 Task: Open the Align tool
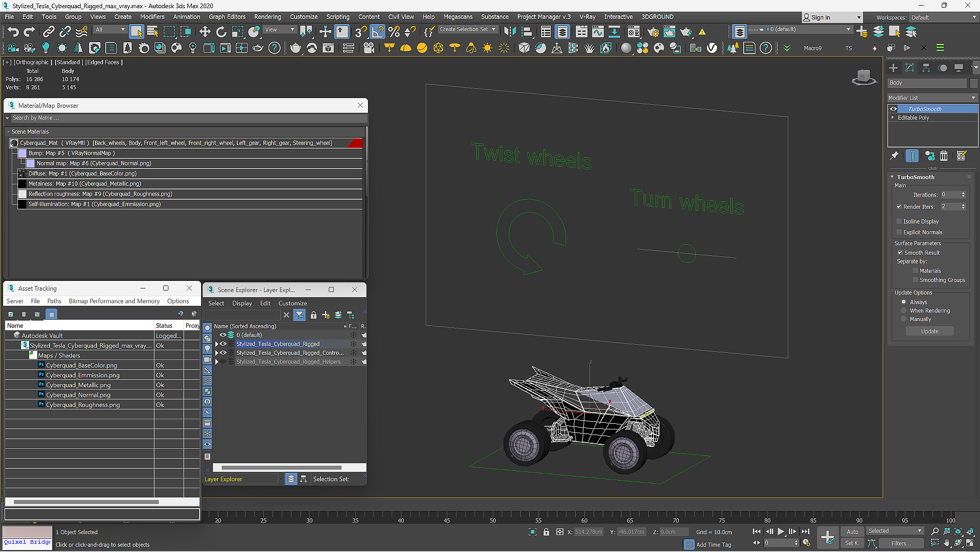pos(526,32)
